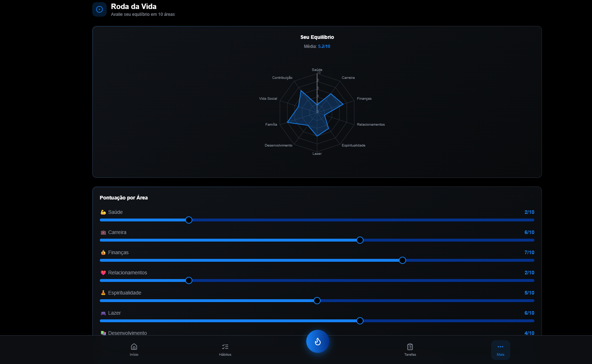This screenshot has width=592, height=364.
Task: Click the Espiritualidade slider handle
Action: 317,301
